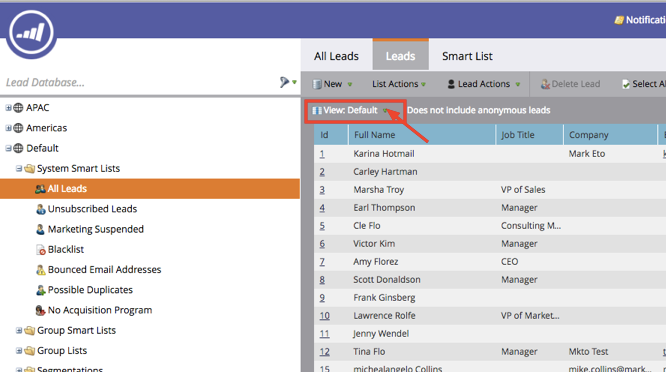Viewport: 666px width, 372px height.
Task: Click the Marketo logo icon
Action: coord(31,34)
